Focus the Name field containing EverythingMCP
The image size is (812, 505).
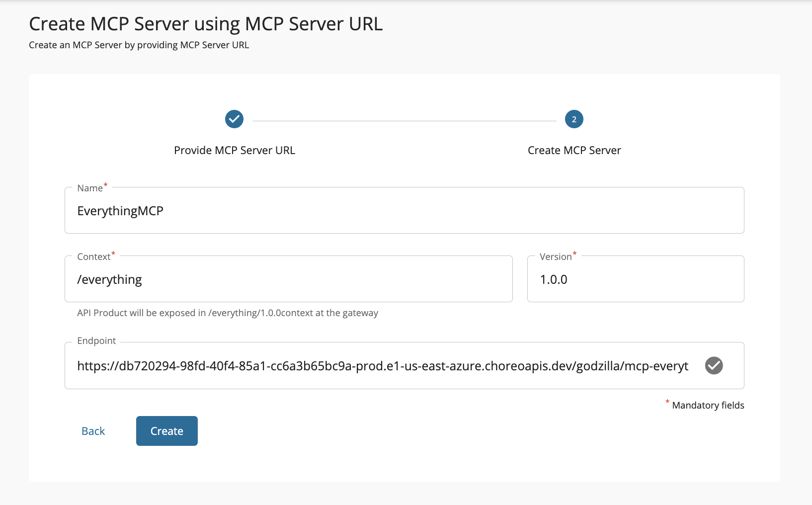[x=404, y=211]
